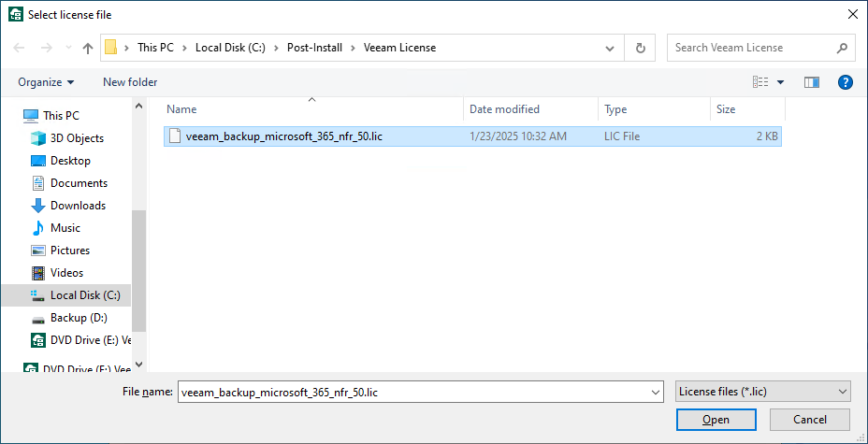Refresh the Veeam License folder view

pos(641,48)
